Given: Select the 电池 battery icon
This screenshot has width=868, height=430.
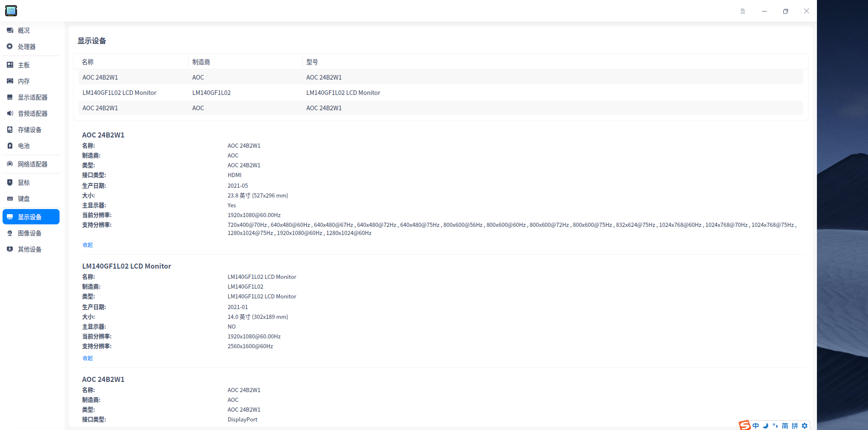Looking at the screenshot, I should pos(10,146).
